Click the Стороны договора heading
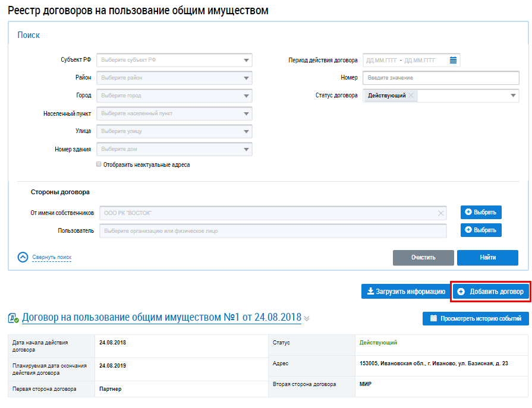Image resolution: width=532 pixels, height=408 pixels. click(x=60, y=192)
